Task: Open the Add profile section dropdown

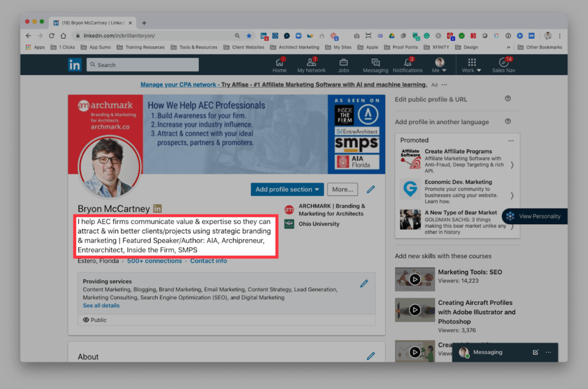Action: [x=288, y=189]
